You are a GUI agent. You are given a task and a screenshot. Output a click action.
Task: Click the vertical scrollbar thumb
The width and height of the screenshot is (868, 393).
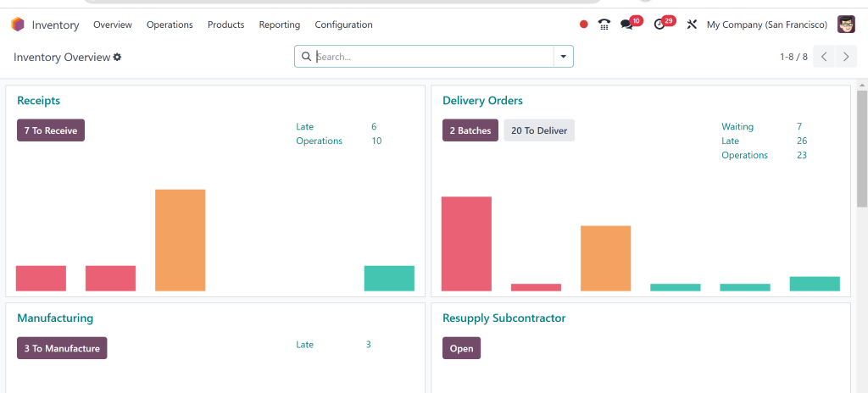point(862,148)
